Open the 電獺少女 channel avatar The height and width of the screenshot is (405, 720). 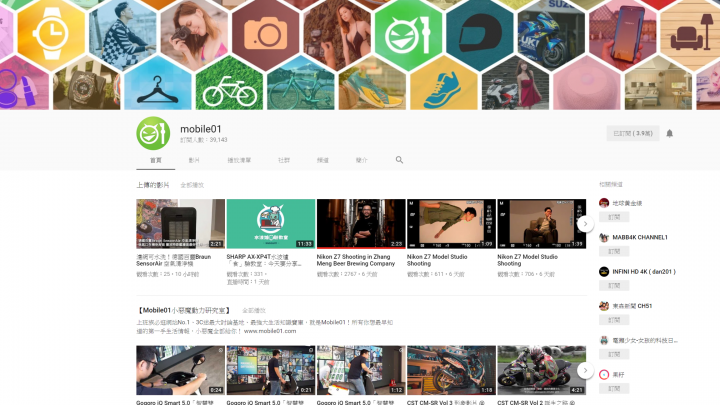coord(604,340)
